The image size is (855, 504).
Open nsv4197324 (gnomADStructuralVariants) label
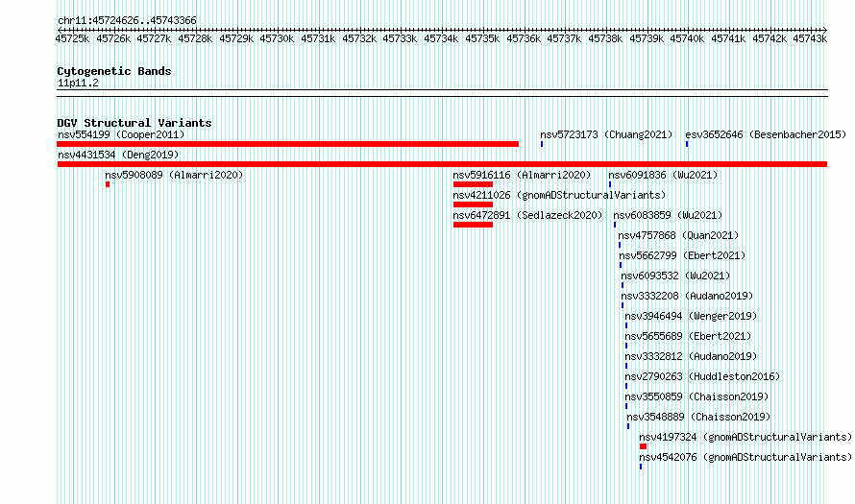745,437
